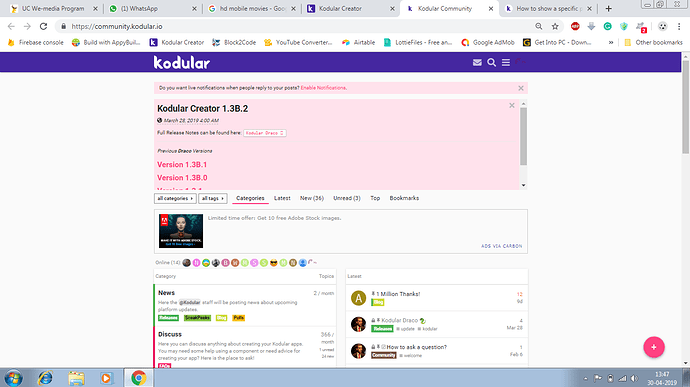This screenshot has height=387, width=690.
Task: Launch Internet Explorer from the taskbar
Action: pyautogui.click(x=45, y=378)
